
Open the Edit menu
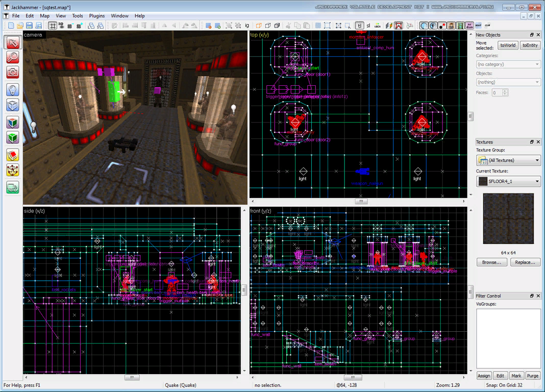[30, 16]
